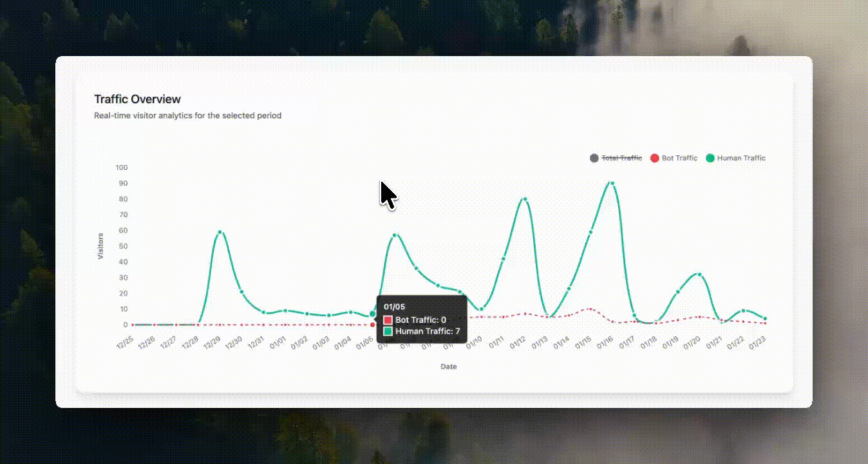This screenshot has height=464, width=868.
Task: Select the Human Traffic peak point on 01/16
Action: 612,184
